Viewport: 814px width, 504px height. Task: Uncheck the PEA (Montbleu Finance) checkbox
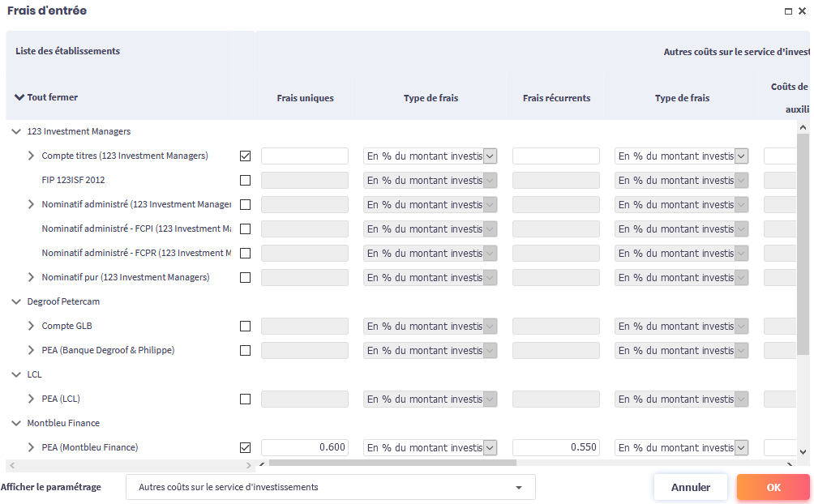coord(246,447)
